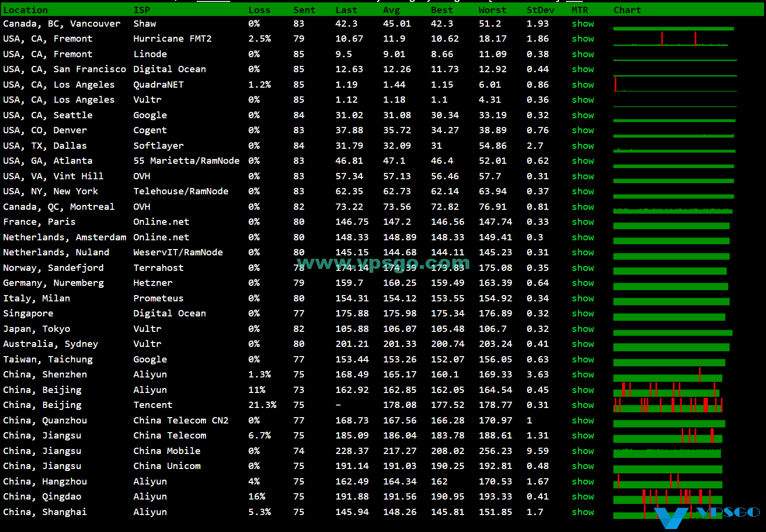Open show link for Seattle Google row
This screenshot has height=532, width=766.
point(582,115)
